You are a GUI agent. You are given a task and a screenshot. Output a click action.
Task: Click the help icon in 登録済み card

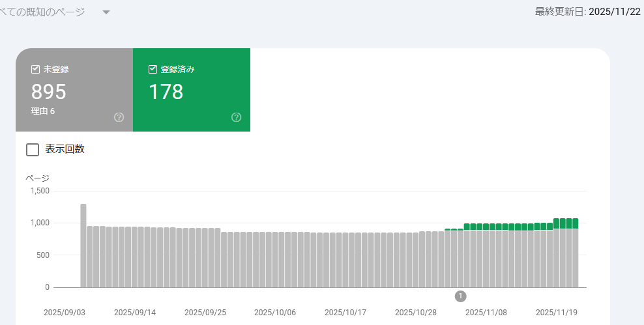236,117
